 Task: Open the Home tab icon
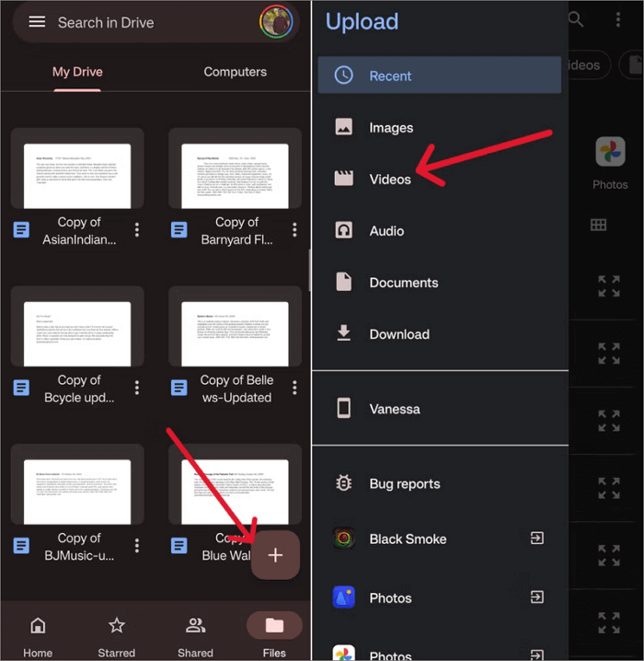[x=38, y=626]
